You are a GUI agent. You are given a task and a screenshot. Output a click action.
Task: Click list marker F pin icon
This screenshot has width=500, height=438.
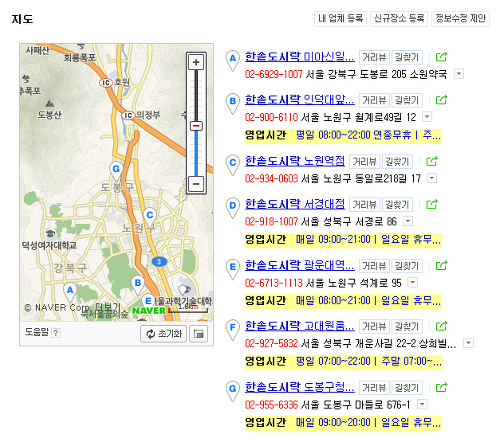(x=233, y=330)
